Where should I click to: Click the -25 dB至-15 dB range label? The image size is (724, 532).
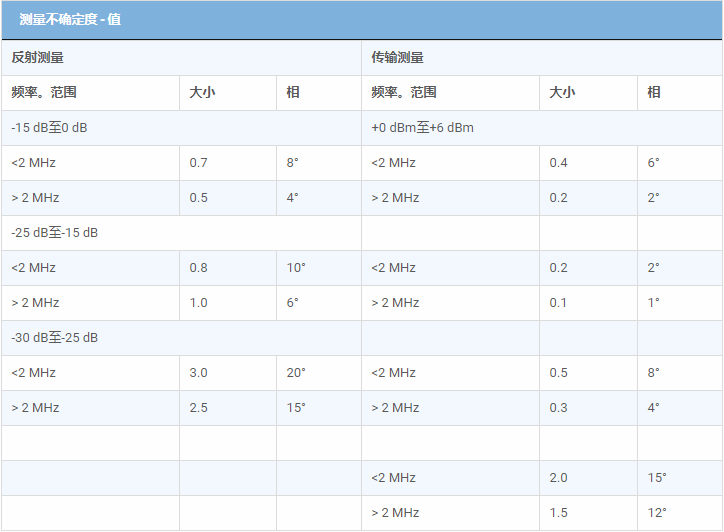[x=54, y=233]
